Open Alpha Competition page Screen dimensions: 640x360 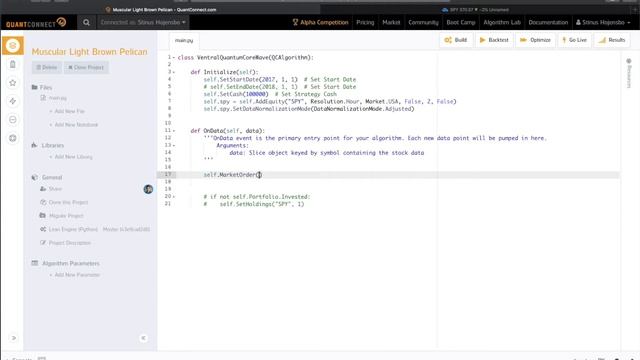(320, 22)
